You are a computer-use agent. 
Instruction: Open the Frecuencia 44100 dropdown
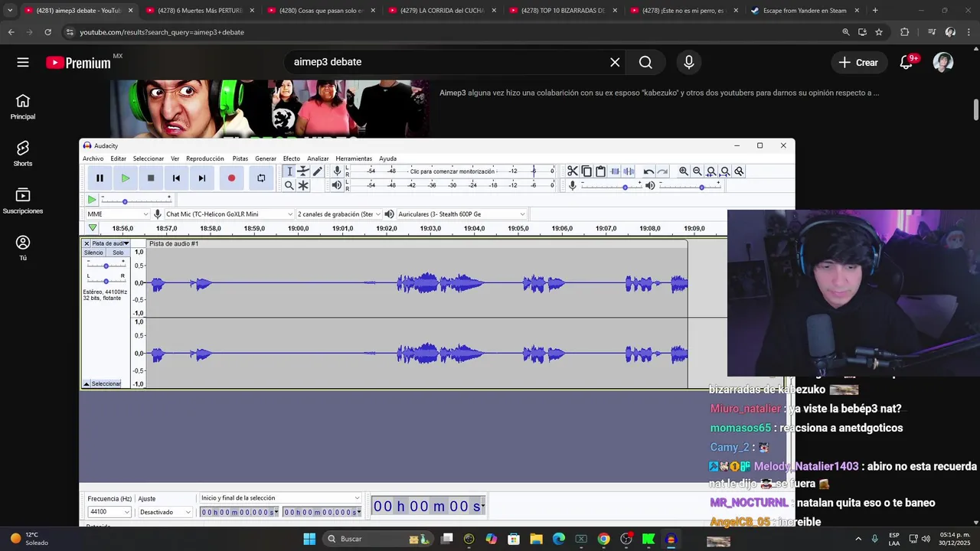[x=109, y=512]
